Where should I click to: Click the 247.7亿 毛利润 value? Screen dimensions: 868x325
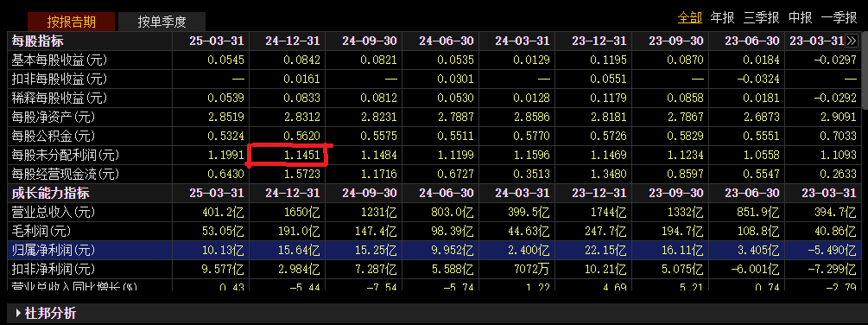pos(605,231)
